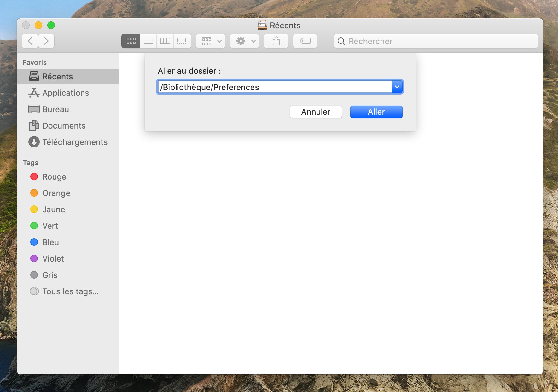Switch to gallery view mode

point(182,41)
